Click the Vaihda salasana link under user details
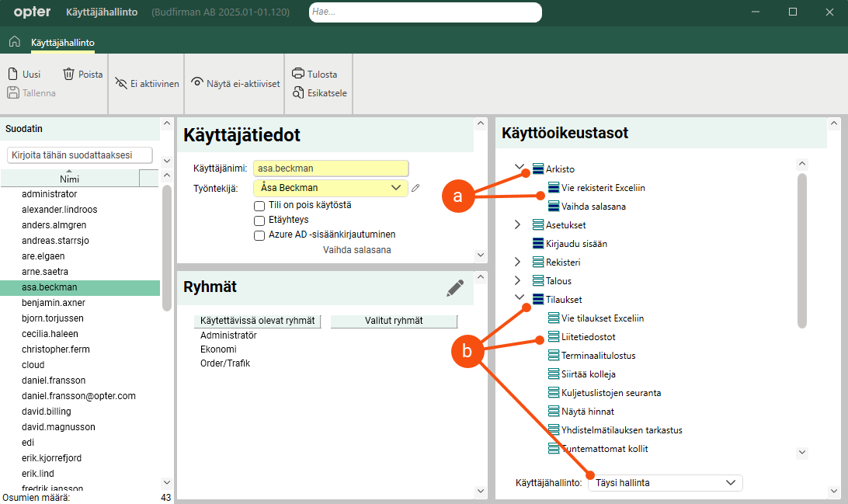The width and height of the screenshot is (848, 504). pyautogui.click(x=356, y=250)
